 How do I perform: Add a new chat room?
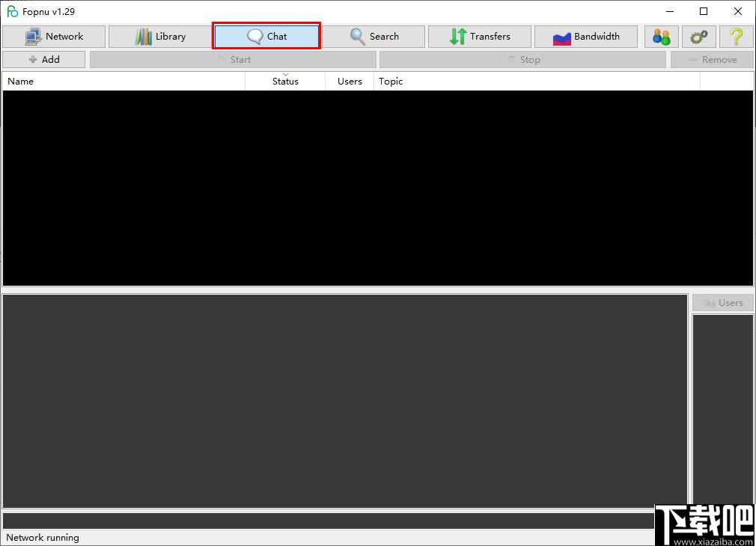[x=44, y=59]
